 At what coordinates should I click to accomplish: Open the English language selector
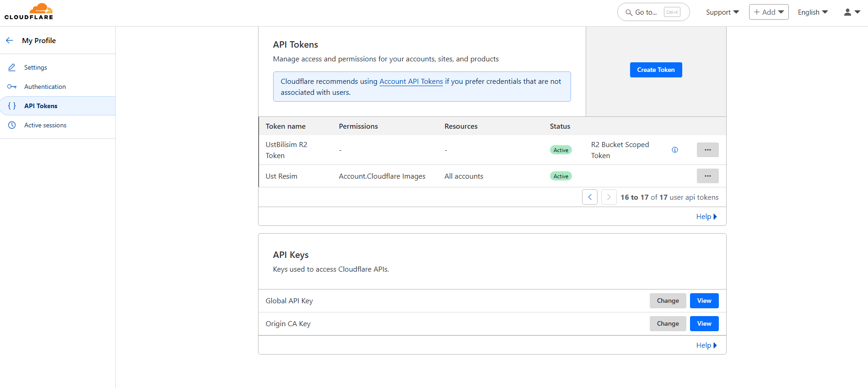(x=813, y=12)
